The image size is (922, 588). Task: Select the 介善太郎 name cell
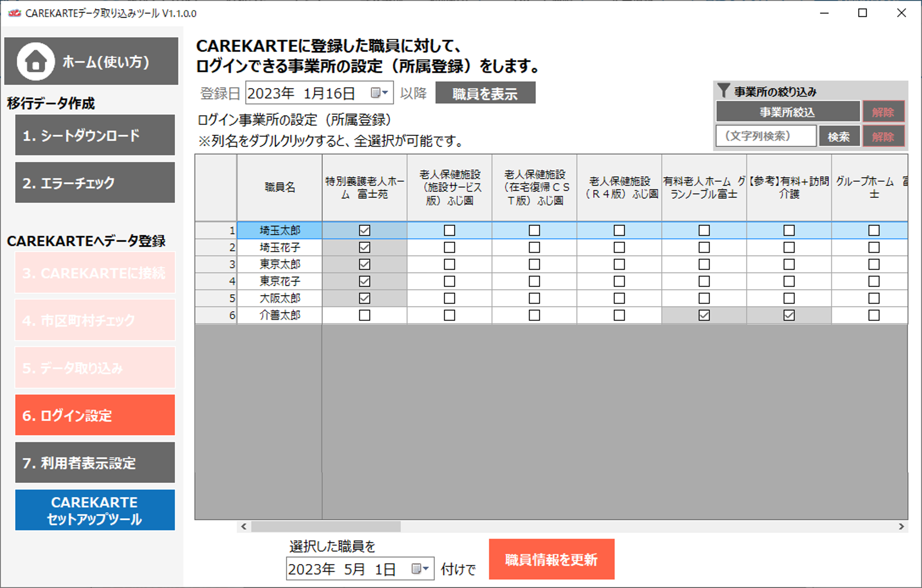279,315
